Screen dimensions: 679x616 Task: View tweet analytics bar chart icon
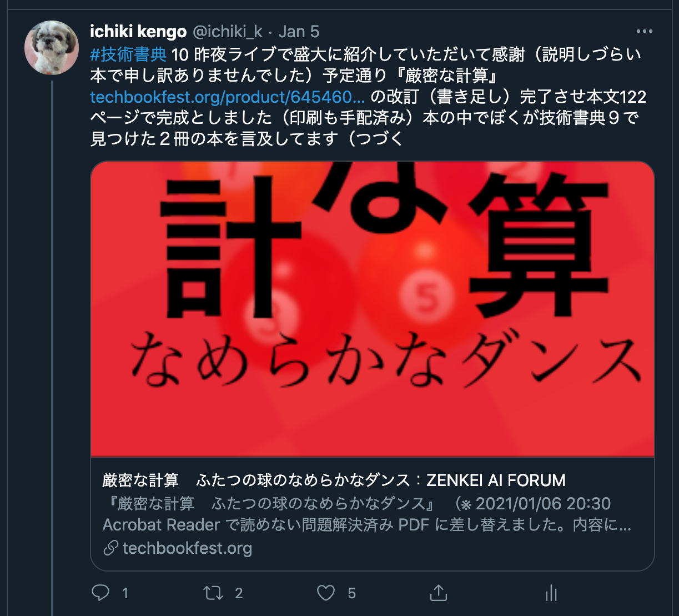pos(551,593)
